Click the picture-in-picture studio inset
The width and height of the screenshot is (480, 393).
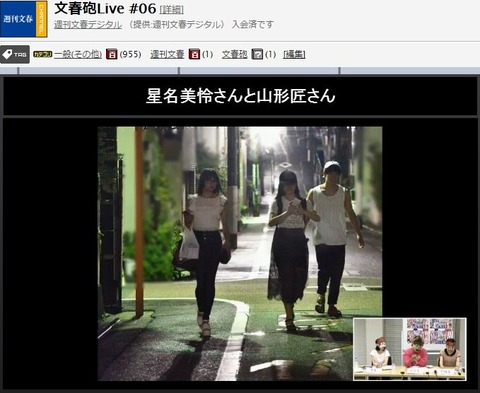pyautogui.click(x=410, y=349)
